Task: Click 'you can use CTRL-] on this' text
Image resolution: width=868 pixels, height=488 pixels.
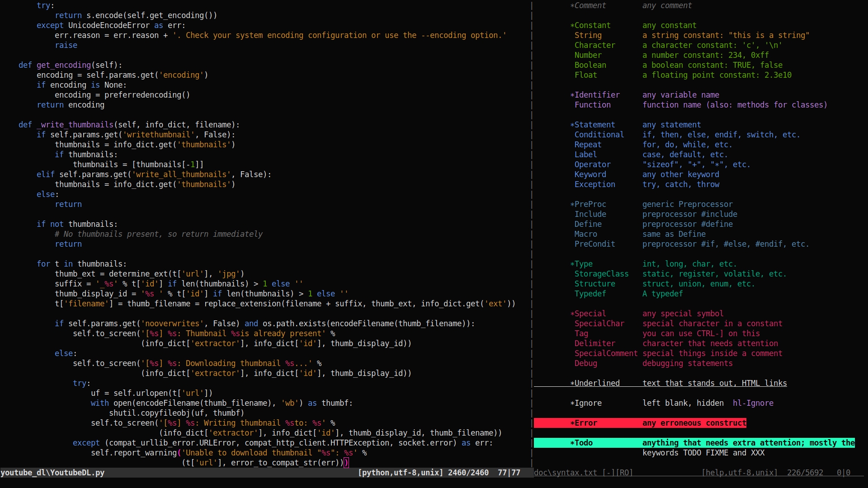Action: click(x=701, y=333)
